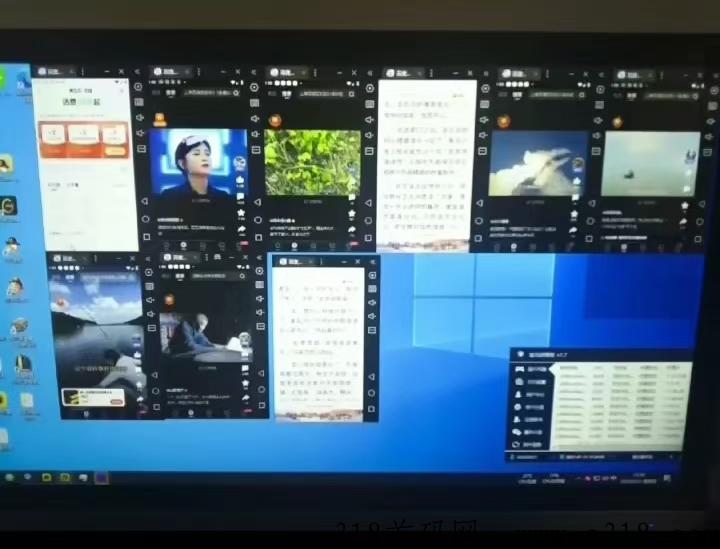
Task: Open the keyboard mapping icon beside the woman's video
Action: (255, 103)
